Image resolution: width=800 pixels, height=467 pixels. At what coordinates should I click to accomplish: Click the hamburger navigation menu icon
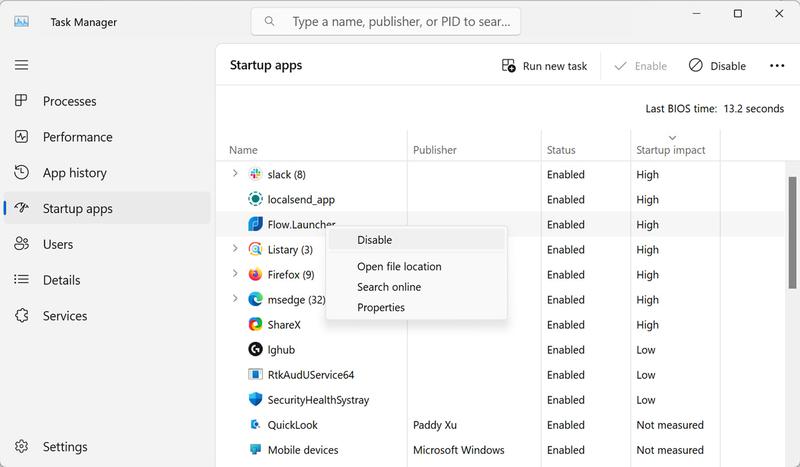coord(21,65)
